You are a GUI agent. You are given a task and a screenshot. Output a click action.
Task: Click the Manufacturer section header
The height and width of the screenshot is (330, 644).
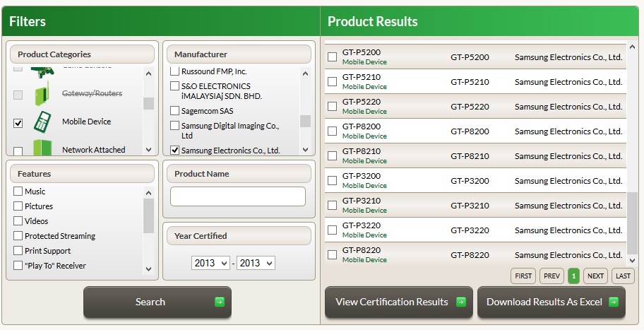239,54
